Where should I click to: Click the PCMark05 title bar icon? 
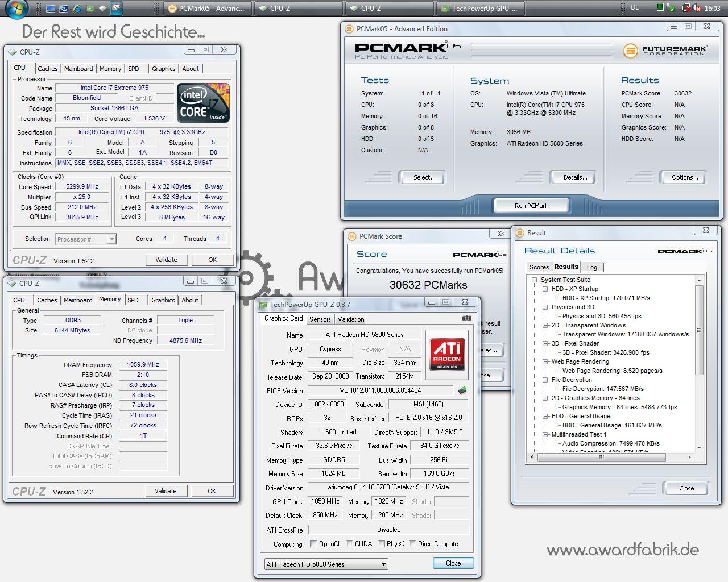[349, 28]
